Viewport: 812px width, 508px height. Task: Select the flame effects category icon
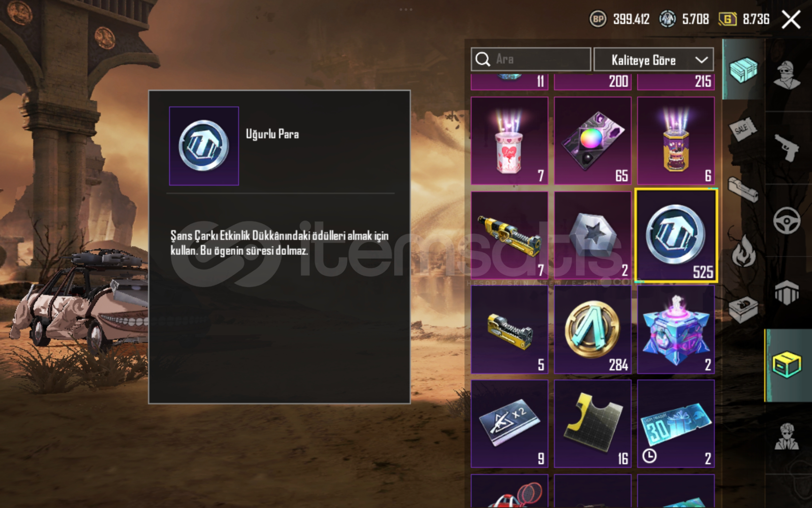coord(743,250)
